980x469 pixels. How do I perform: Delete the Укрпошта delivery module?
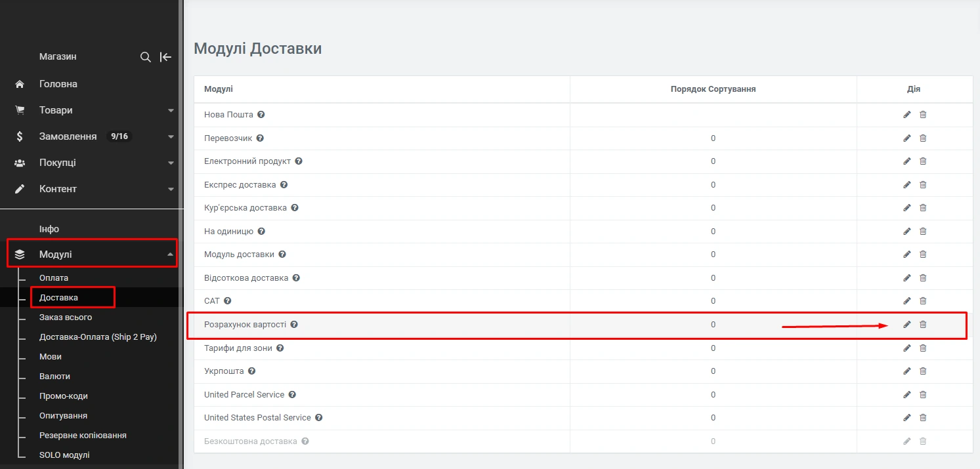(923, 371)
